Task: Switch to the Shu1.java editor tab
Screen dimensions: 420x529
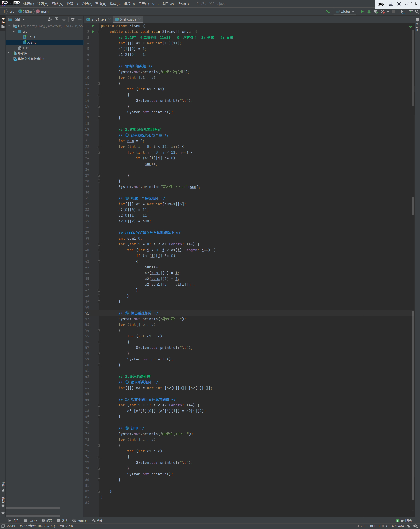Action: [99, 19]
